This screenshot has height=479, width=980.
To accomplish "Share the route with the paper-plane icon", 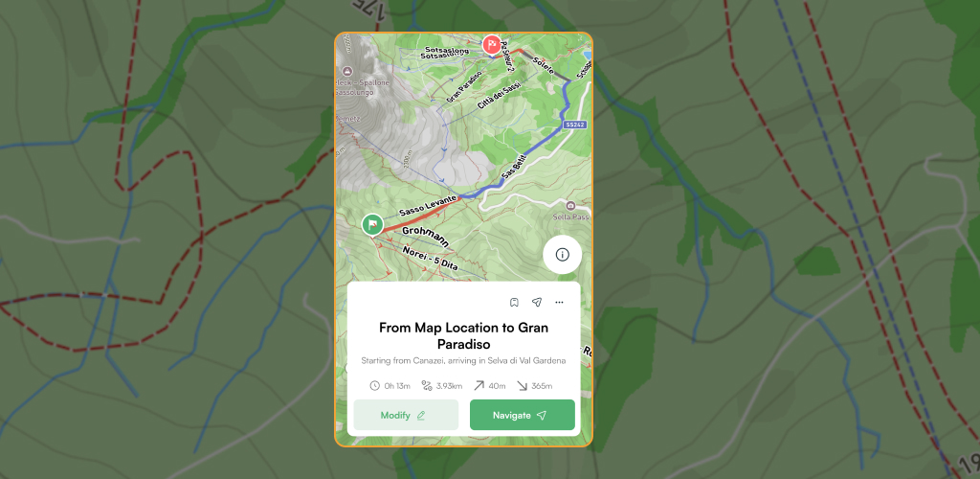I will 536,302.
